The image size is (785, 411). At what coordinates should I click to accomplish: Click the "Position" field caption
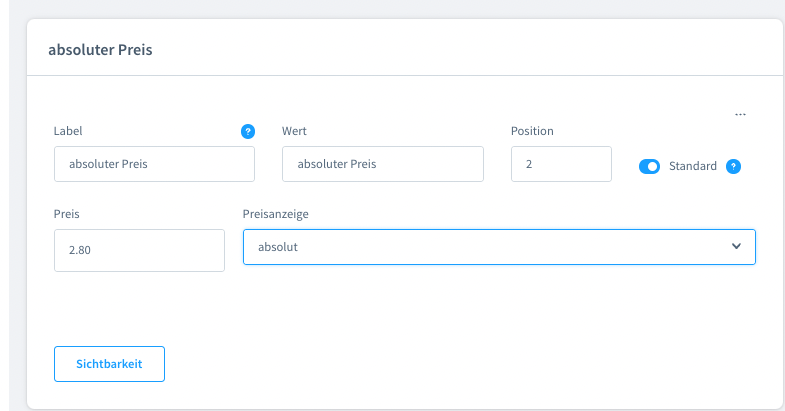[x=532, y=131]
